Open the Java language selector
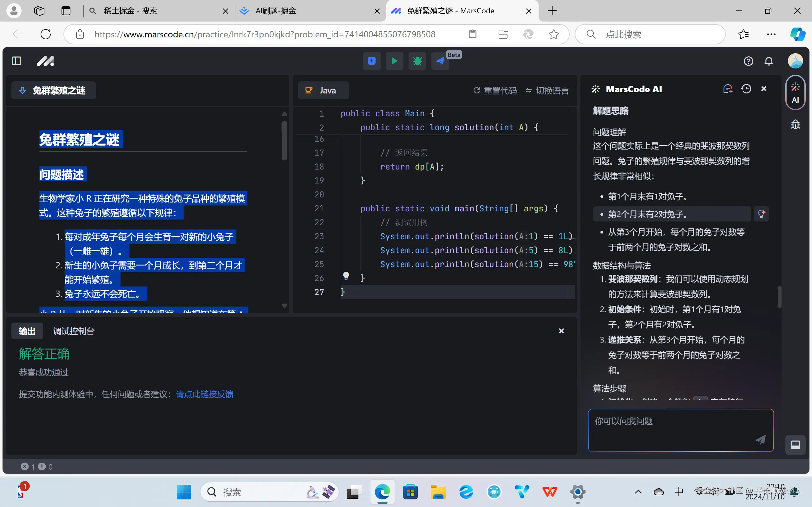812x507 pixels. [x=323, y=91]
